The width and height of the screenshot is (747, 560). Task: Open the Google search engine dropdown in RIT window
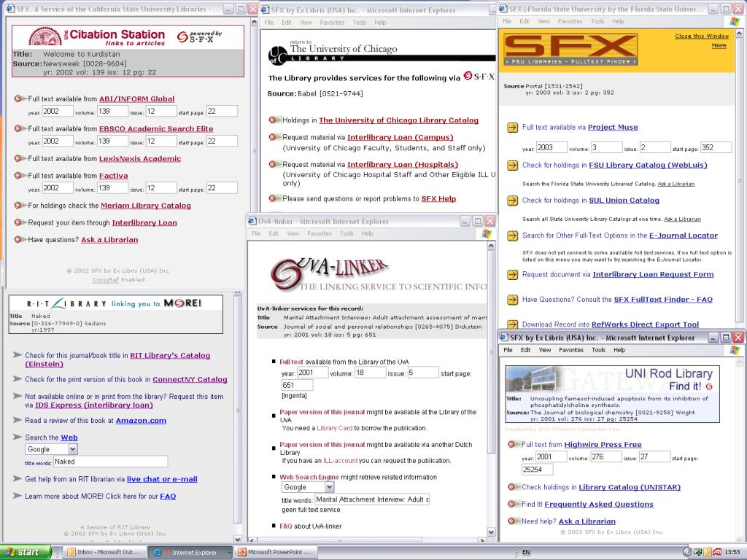click(72, 449)
